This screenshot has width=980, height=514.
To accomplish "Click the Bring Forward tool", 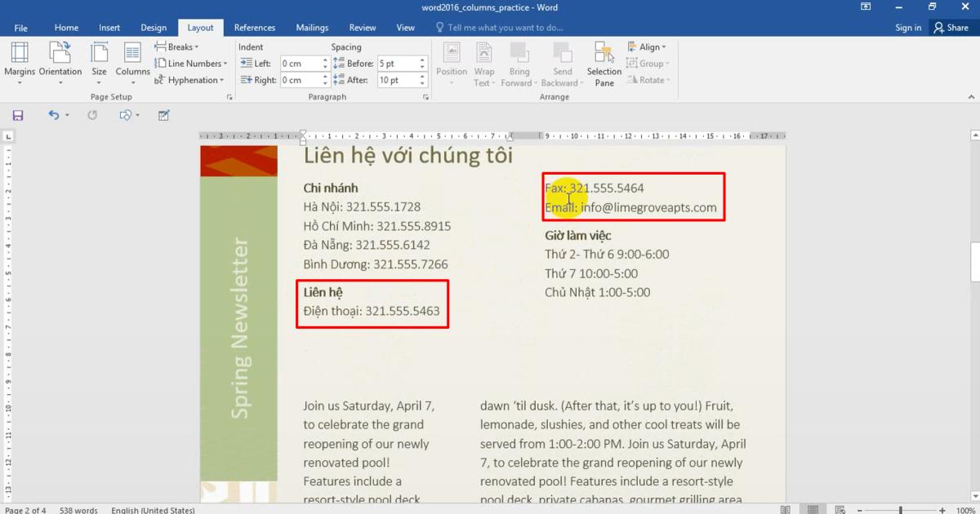I will click(x=519, y=63).
